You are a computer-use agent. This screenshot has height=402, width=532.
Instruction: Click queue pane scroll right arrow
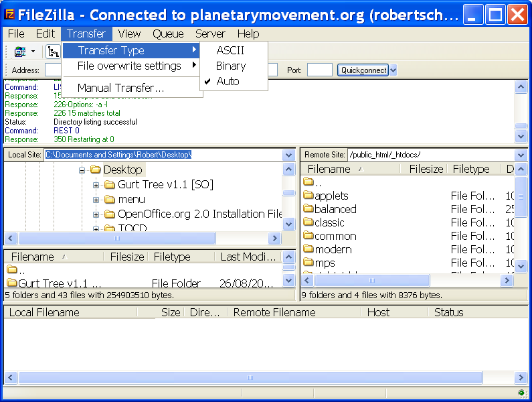tap(521, 377)
